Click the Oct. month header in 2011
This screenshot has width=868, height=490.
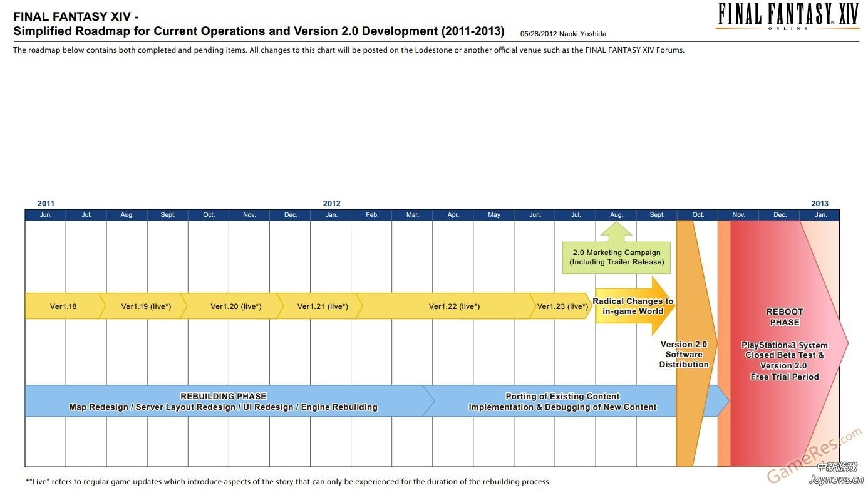point(209,215)
